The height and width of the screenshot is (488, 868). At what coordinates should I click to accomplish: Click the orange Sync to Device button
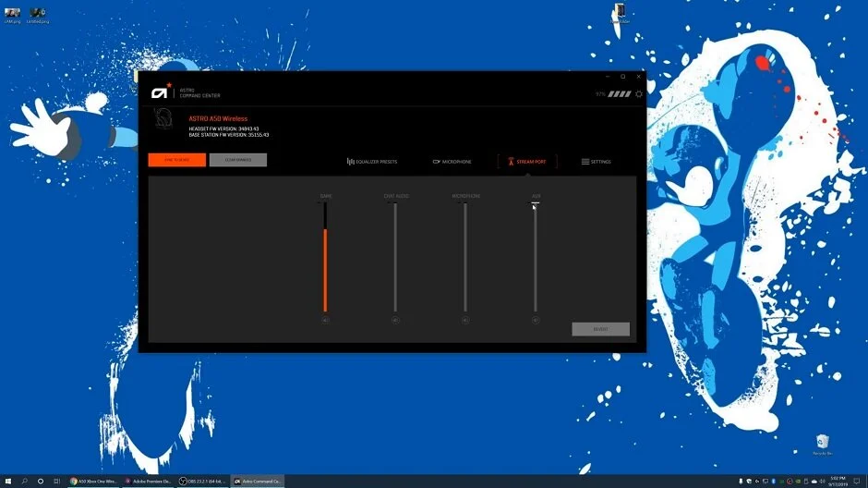177,160
